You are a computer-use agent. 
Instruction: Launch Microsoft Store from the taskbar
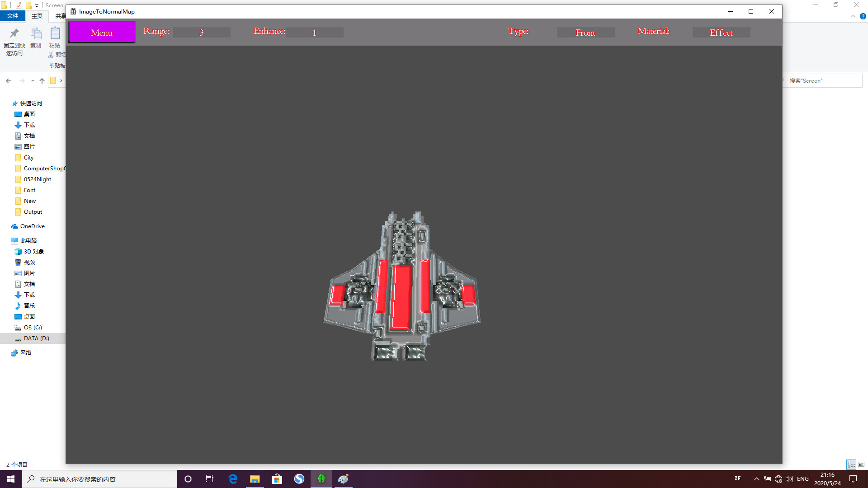coord(277,479)
